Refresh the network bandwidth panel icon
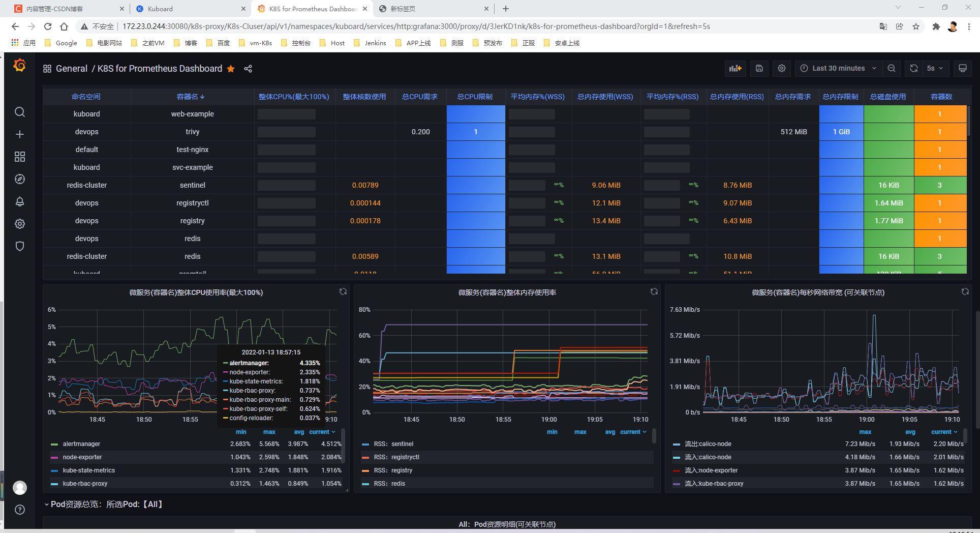The image size is (980, 533). coord(965,291)
